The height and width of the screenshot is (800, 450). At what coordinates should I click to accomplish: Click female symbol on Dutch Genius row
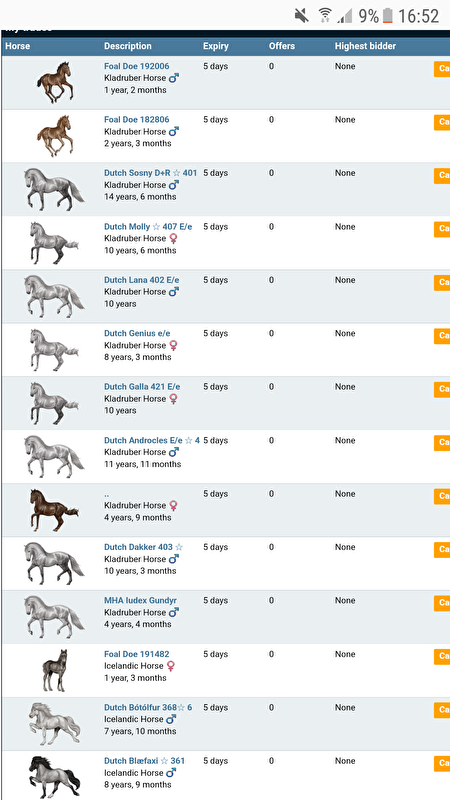(x=173, y=345)
